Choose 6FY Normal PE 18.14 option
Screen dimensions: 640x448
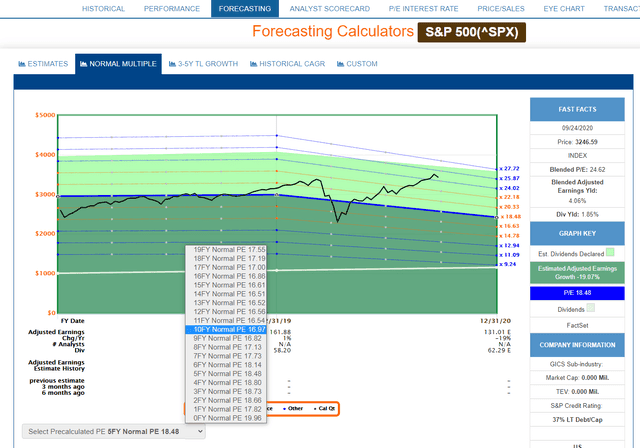click(226, 365)
